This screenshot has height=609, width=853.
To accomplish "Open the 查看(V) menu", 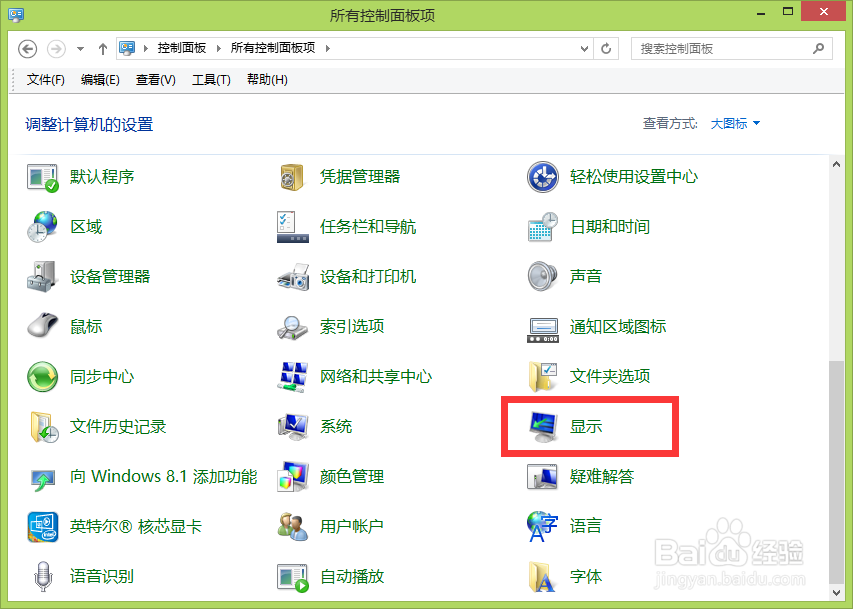I will pyautogui.click(x=156, y=80).
